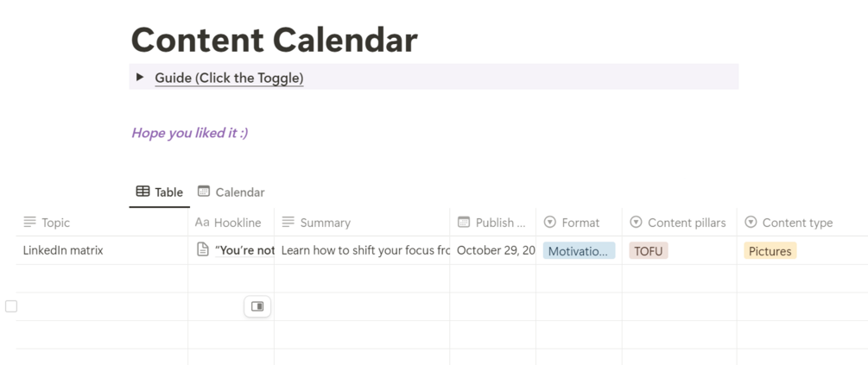
Task: Click the Topic column text icon
Action: pyautogui.click(x=30, y=223)
